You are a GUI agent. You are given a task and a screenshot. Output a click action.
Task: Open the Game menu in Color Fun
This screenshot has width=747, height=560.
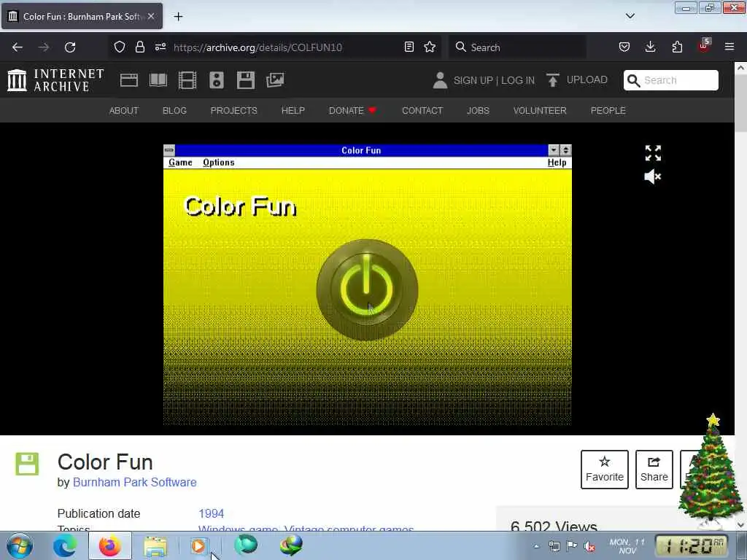(x=180, y=163)
